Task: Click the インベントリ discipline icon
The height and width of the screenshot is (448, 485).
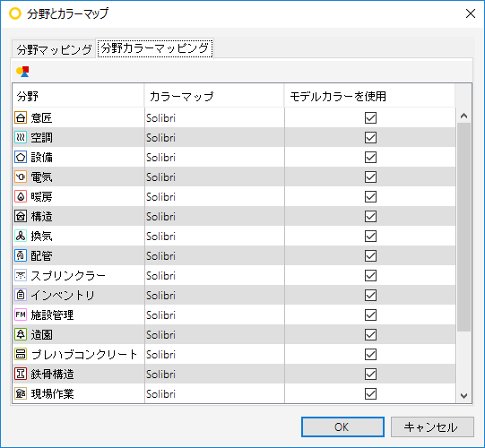Action: (21, 295)
